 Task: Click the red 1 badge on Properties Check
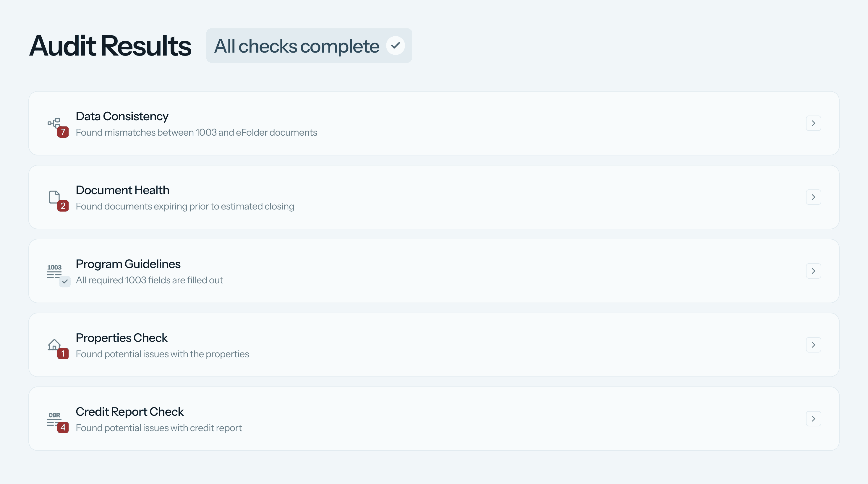[63, 354]
